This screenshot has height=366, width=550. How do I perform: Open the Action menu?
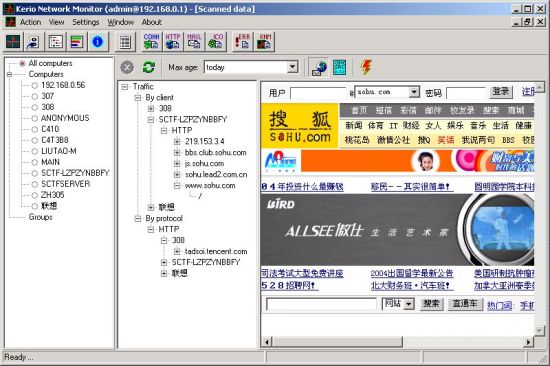pyautogui.click(x=31, y=22)
